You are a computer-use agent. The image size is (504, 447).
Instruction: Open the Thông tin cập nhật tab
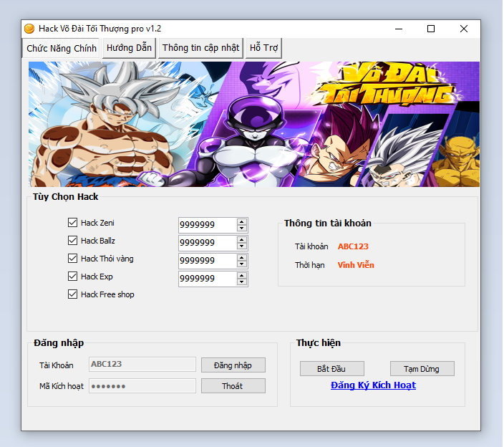200,48
